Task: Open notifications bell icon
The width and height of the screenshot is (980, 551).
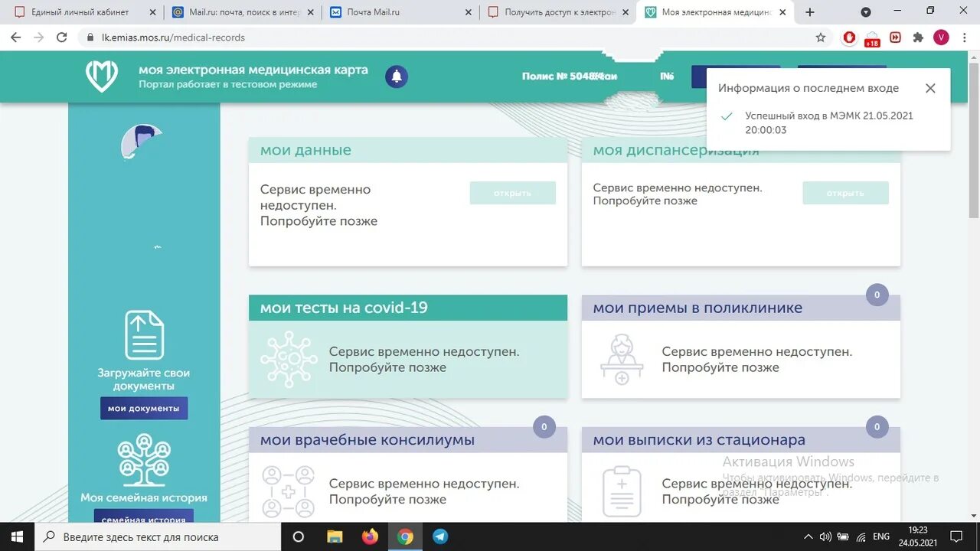Action: coord(397,77)
